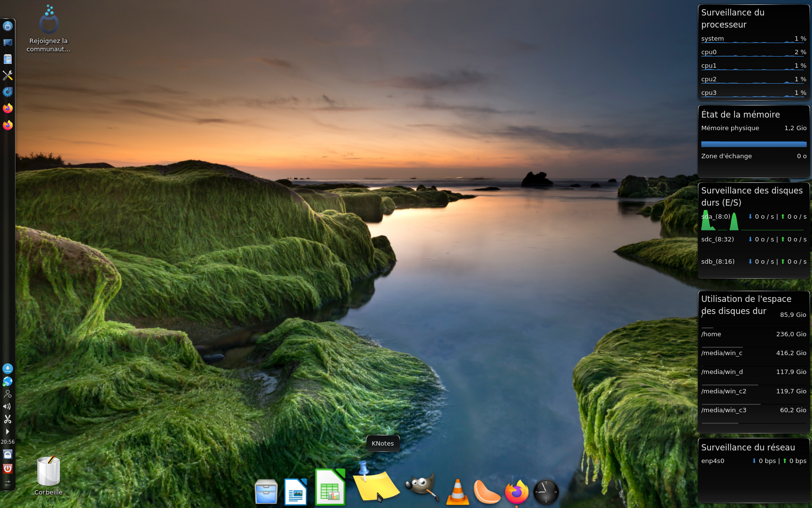Open the panel configuration sliders icon
The width and height of the screenshot is (812, 508).
click(x=8, y=483)
